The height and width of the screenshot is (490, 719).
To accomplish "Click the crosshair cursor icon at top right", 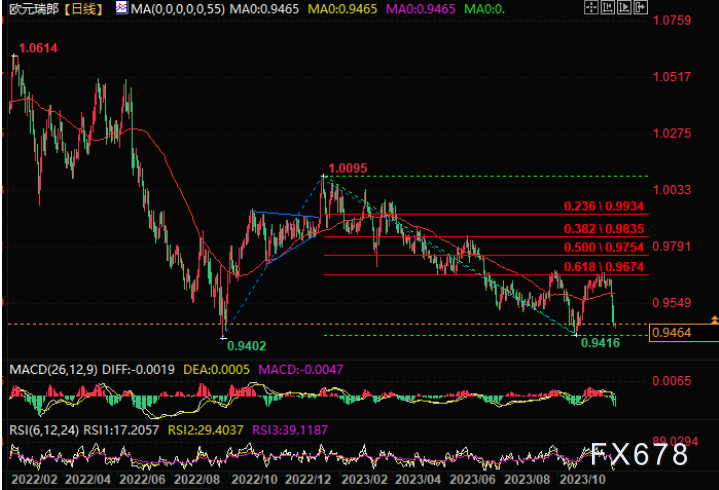I will click(591, 7).
